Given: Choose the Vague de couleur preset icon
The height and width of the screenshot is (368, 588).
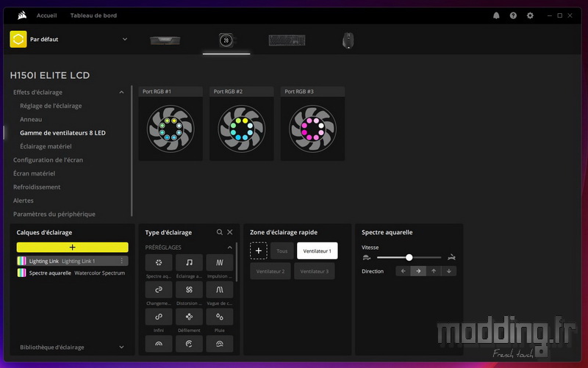Looking at the screenshot, I should coord(219,289).
